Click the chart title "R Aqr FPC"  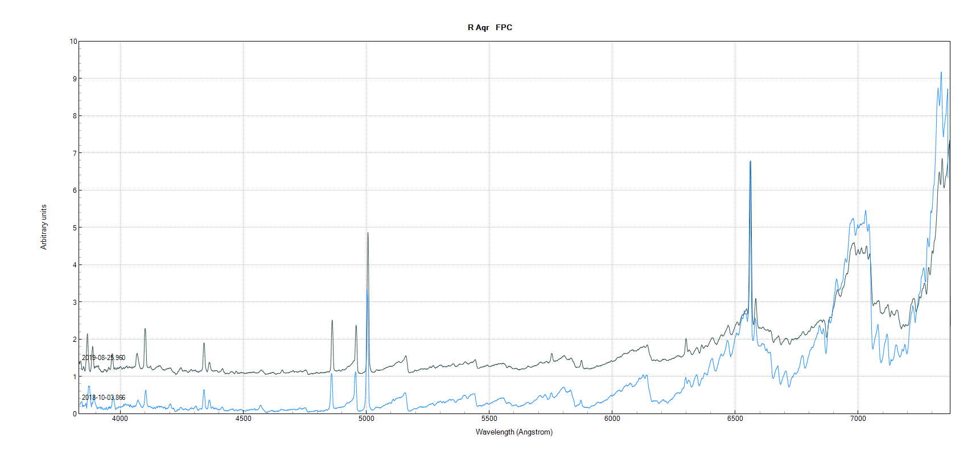click(x=489, y=27)
